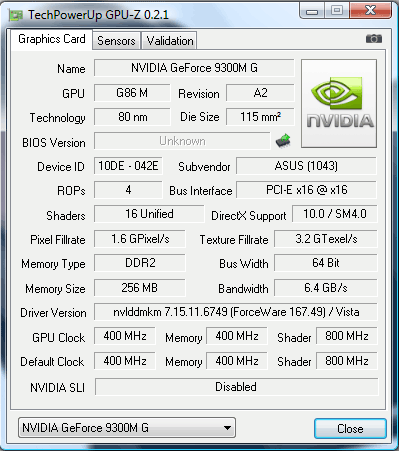Image resolution: width=399 pixels, height=451 pixels.
Task: Switch to the Sensors tab
Action: pos(116,41)
